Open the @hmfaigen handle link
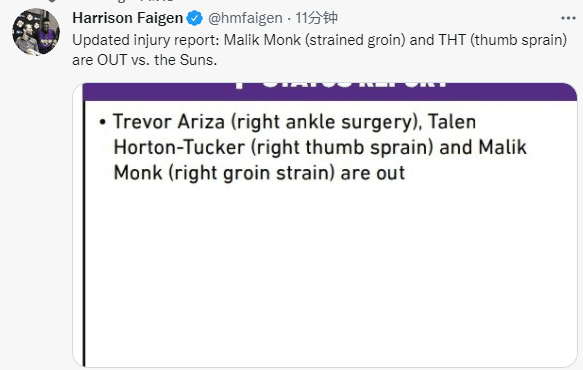 (245, 18)
